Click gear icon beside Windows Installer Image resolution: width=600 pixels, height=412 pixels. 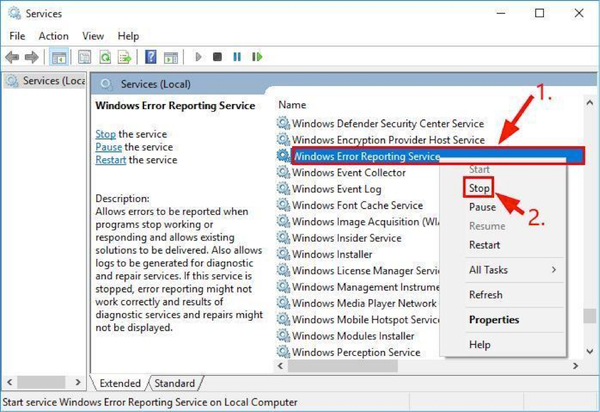[x=283, y=254]
